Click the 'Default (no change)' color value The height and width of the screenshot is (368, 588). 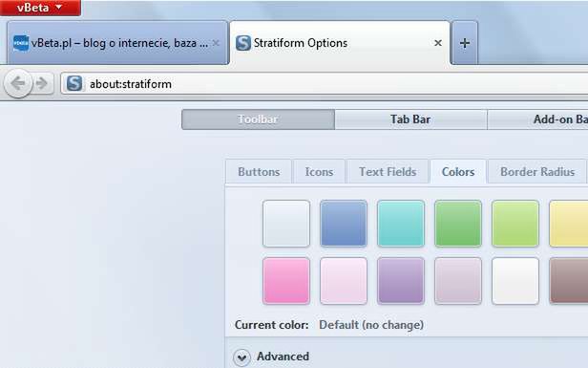[x=371, y=325]
